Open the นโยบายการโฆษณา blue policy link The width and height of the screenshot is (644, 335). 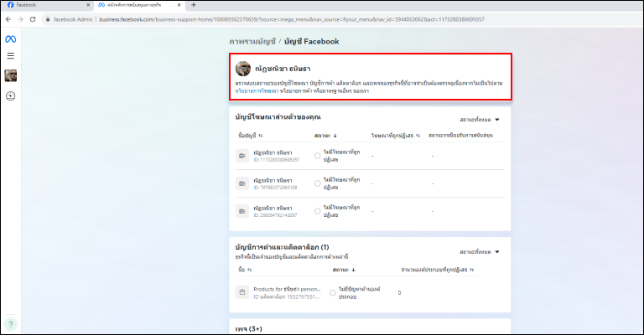[257, 91]
